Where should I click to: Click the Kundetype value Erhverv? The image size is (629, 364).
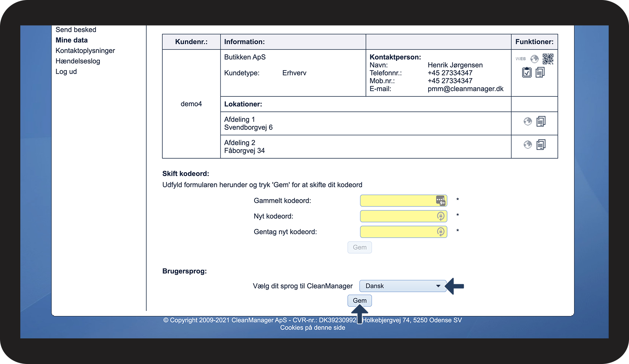click(x=294, y=73)
